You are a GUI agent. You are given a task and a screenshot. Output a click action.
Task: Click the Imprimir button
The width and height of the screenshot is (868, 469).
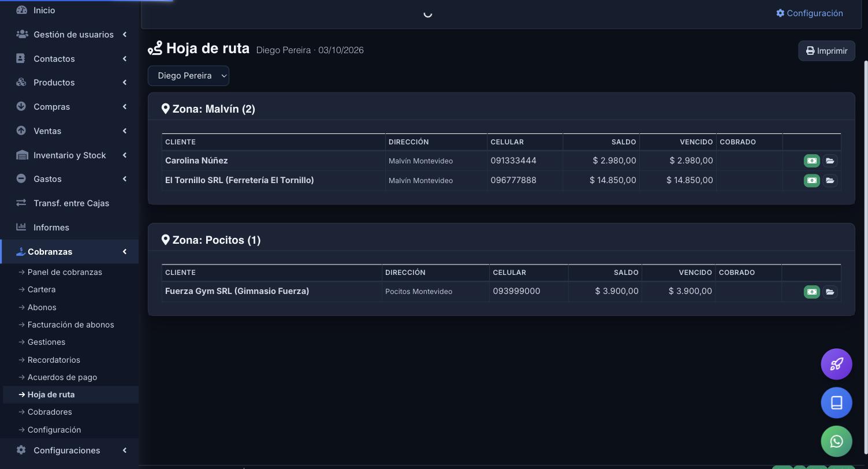pos(826,51)
